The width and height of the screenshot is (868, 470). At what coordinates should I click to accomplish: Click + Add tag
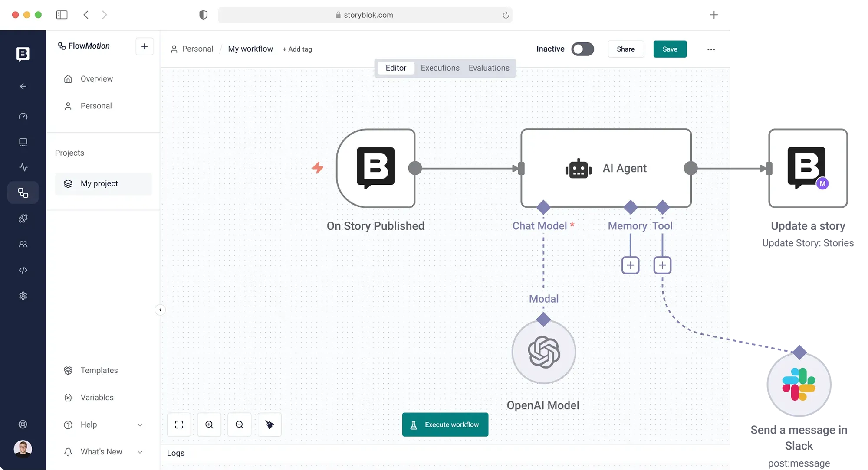coord(297,49)
